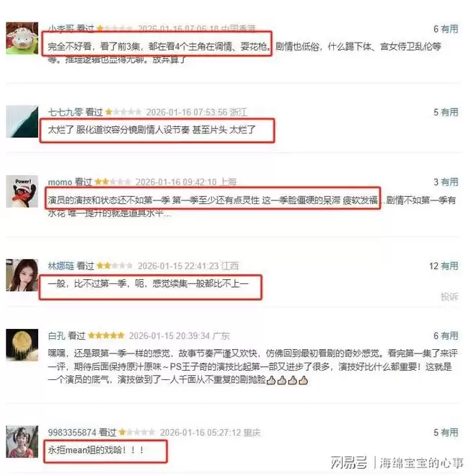Click 投诉 report link under 林娜琏's review
The height and width of the screenshot is (476, 476).
[449, 296]
